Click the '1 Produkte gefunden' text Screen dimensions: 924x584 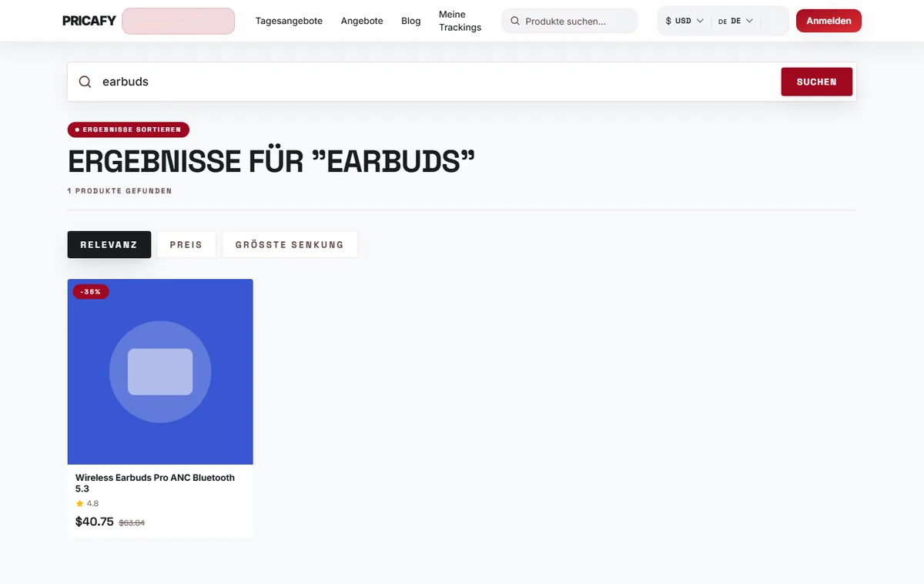point(120,190)
